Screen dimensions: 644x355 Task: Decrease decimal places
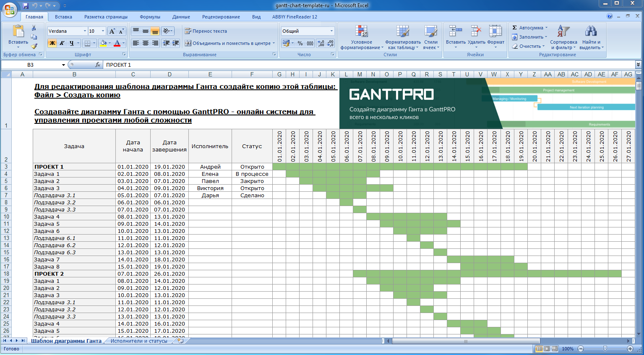click(x=330, y=43)
